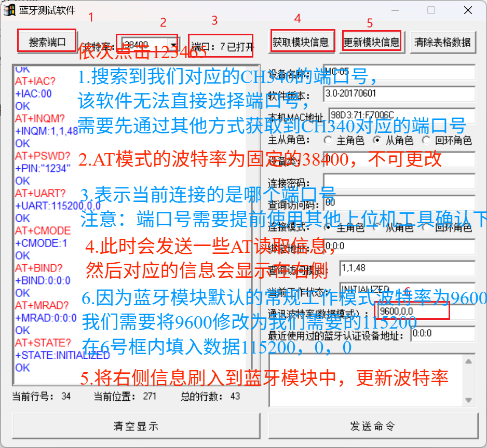Click the 总的行数: 43 status text
The image size is (487, 448).
[x=210, y=396]
